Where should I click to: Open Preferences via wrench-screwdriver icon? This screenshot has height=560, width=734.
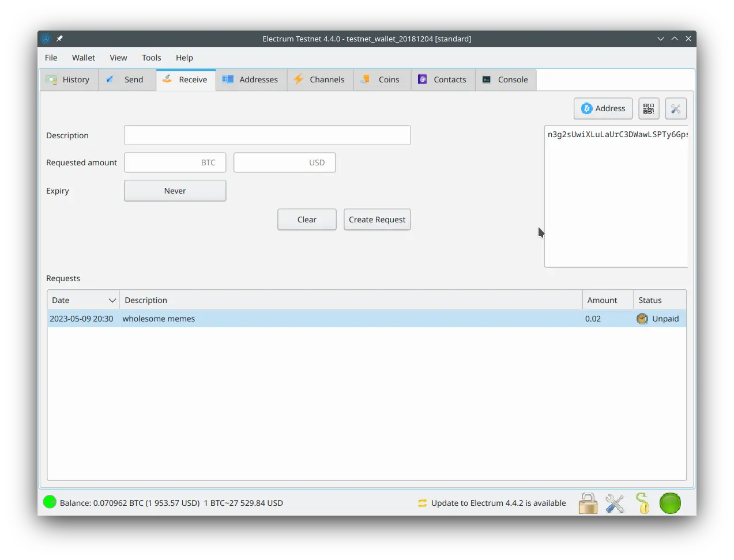pos(615,503)
